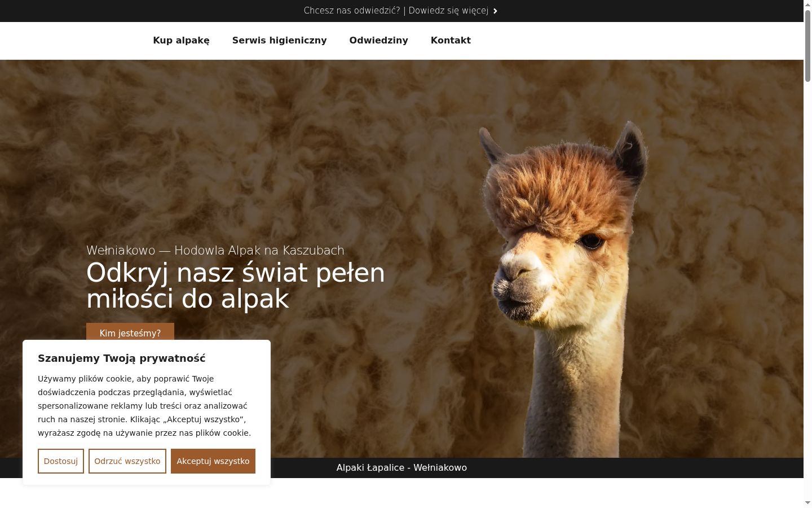This screenshot has width=812, height=508.
Task: Go to the Odwiedziny page
Action: (378, 40)
